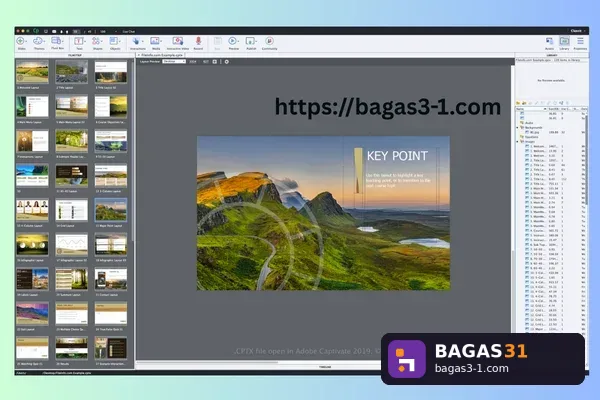The height and width of the screenshot is (400, 600).
Task: Select BG.jpg item in Library
Action: point(532,132)
